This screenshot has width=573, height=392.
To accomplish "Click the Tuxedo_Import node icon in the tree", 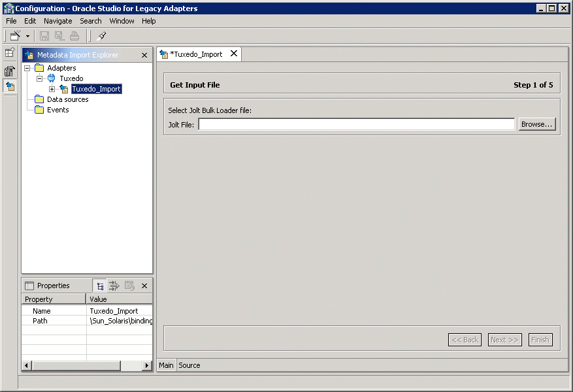I will coord(64,89).
